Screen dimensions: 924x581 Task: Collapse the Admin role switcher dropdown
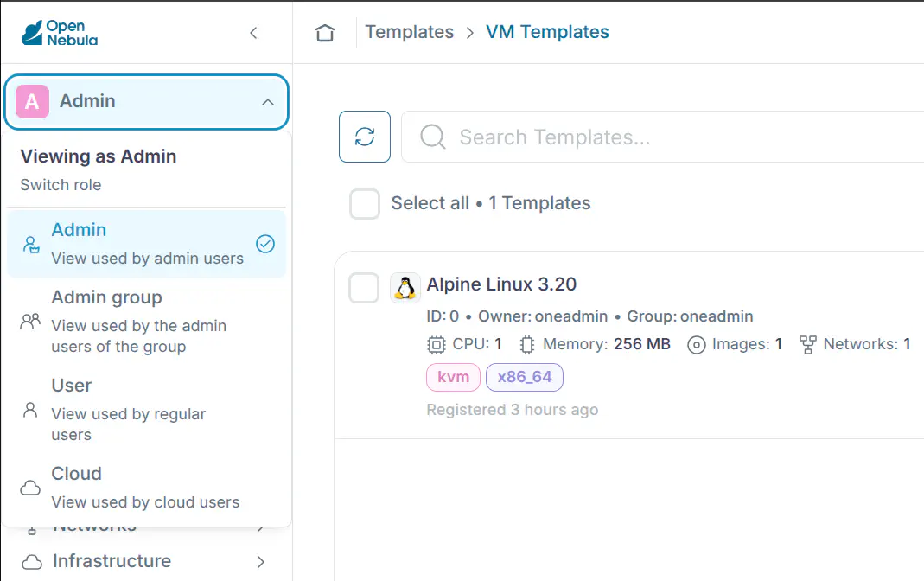(268, 102)
